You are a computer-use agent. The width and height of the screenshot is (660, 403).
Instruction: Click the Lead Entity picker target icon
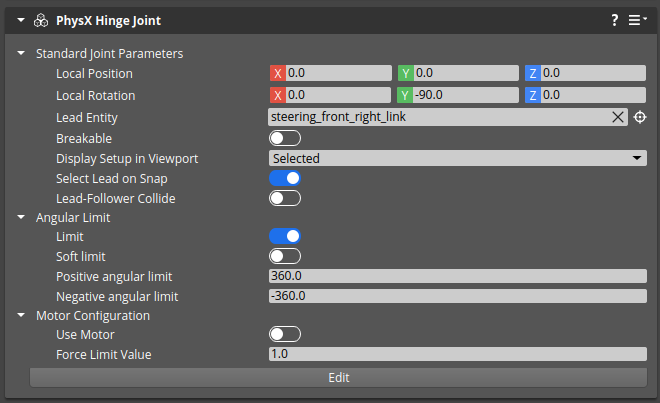click(x=640, y=117)
